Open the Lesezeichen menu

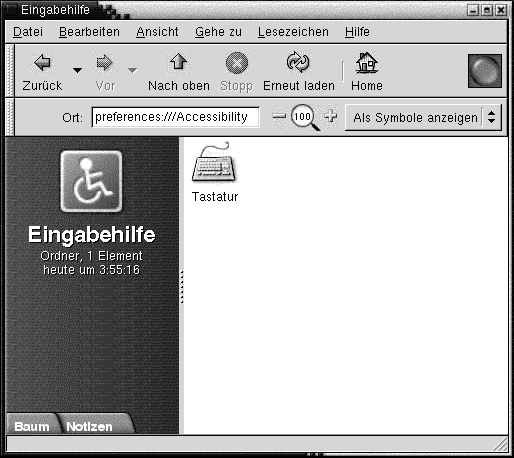click(x=293, y=32)
